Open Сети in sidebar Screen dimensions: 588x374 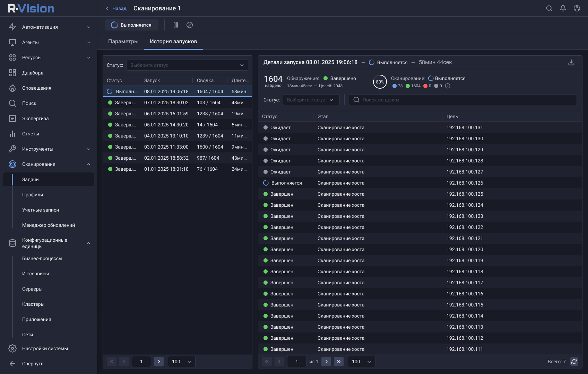[27, 335]
